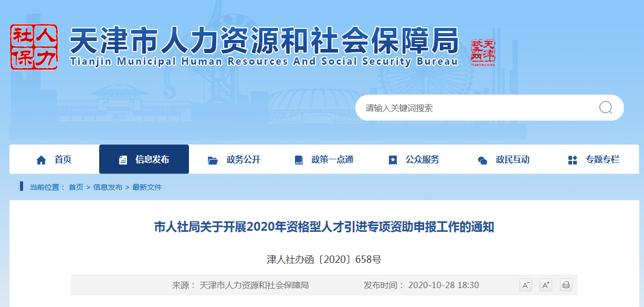Decrease article font size with A- icon

526,285
